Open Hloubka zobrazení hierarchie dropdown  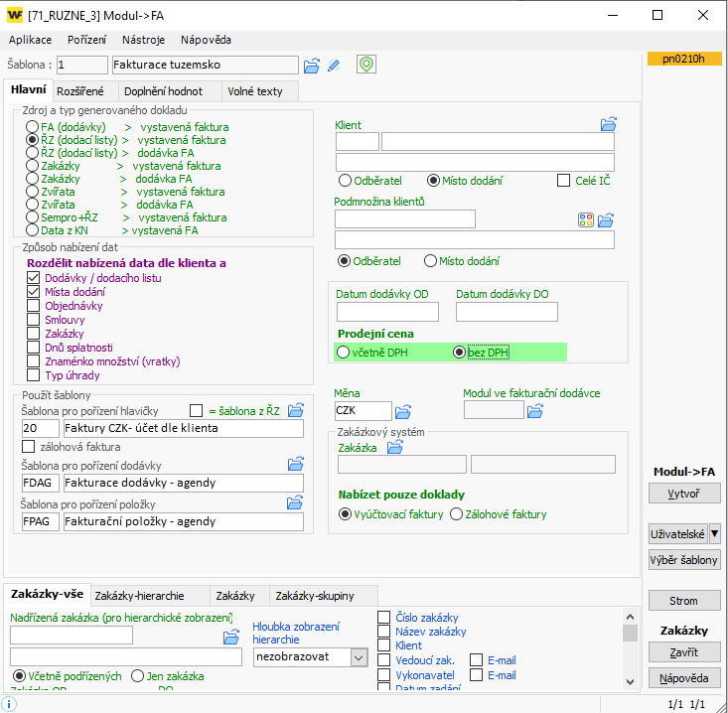359,657
